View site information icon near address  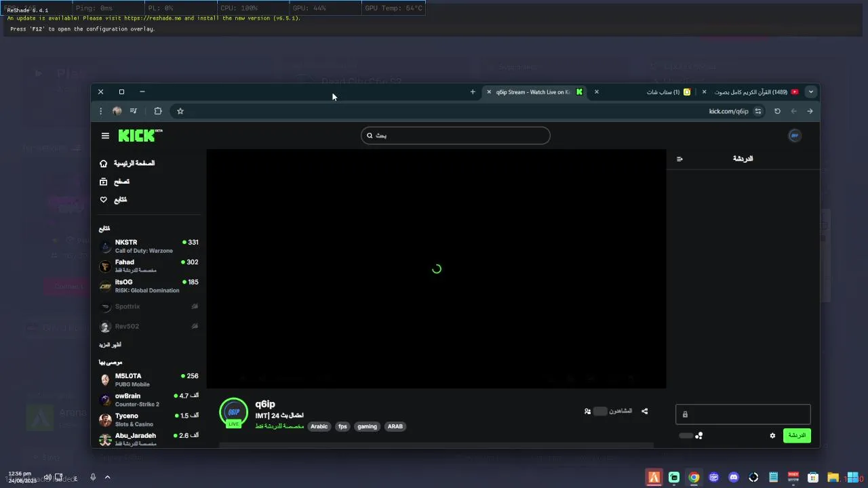758,111
